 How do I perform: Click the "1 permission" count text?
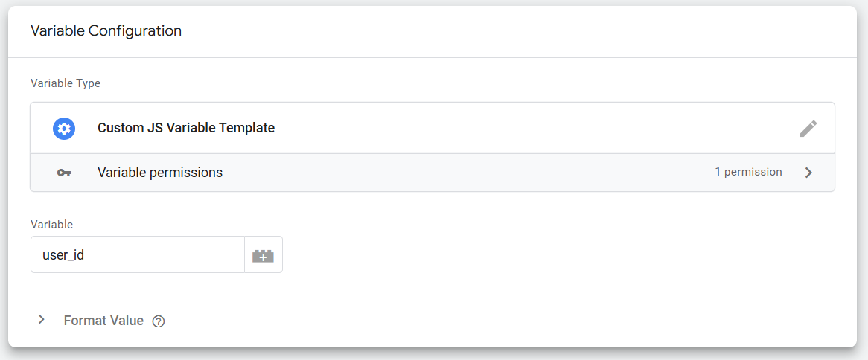(x=748, y=172)
